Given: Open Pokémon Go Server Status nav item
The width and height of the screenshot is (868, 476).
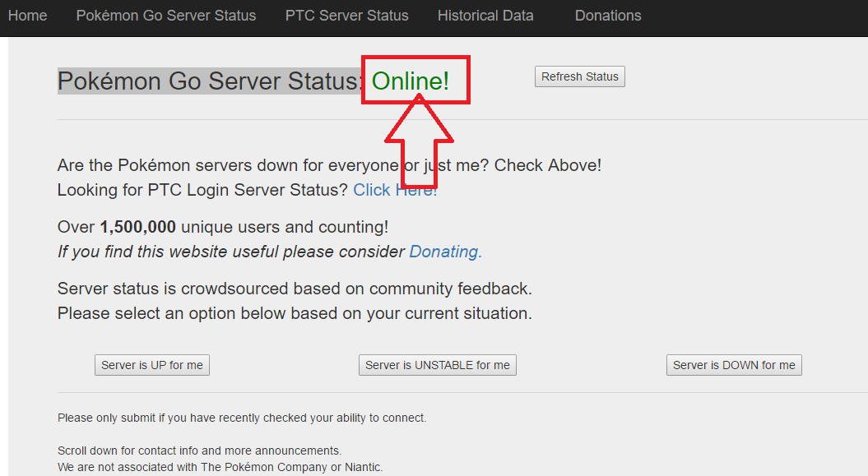Looking at the screenshot, I should (x=166, y=16).
